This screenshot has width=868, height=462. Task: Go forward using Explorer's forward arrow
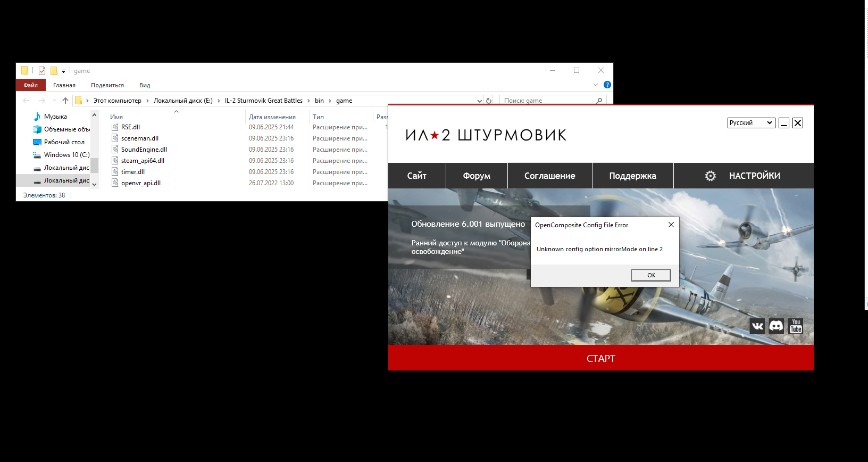point(42,101)
